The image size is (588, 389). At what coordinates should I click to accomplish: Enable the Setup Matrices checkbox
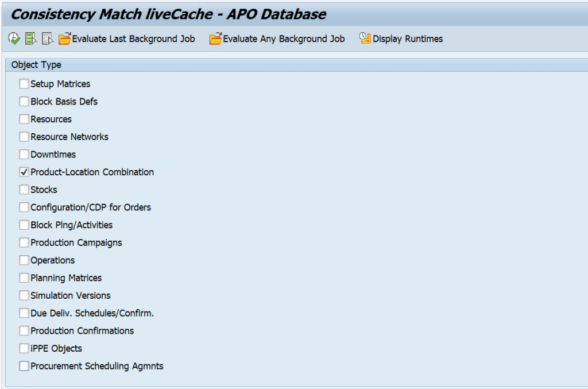24,84
